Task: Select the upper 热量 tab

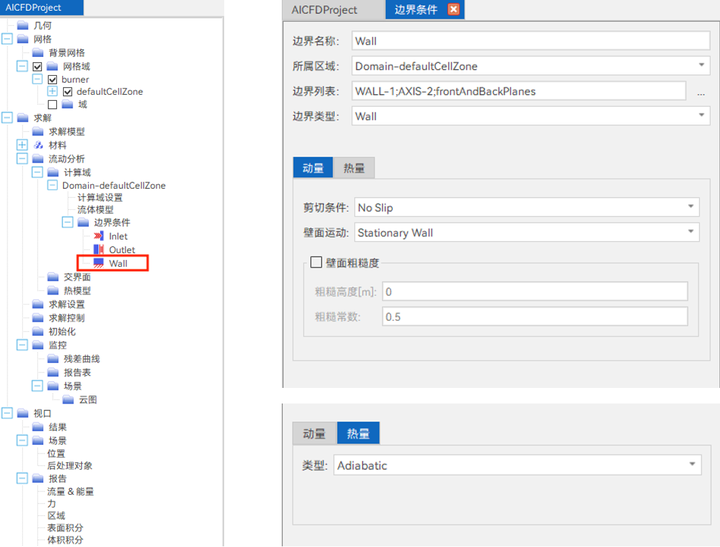Action: coord(354,168)
